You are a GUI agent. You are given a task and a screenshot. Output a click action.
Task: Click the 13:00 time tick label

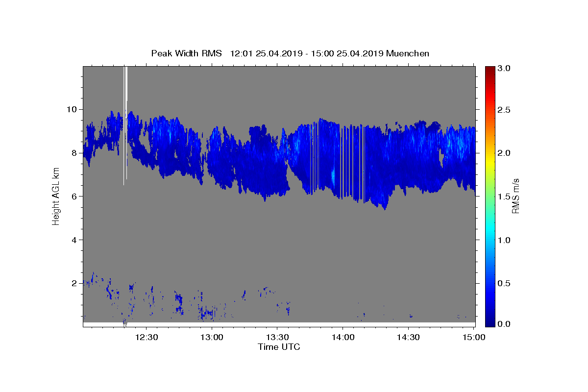point(212,337)
